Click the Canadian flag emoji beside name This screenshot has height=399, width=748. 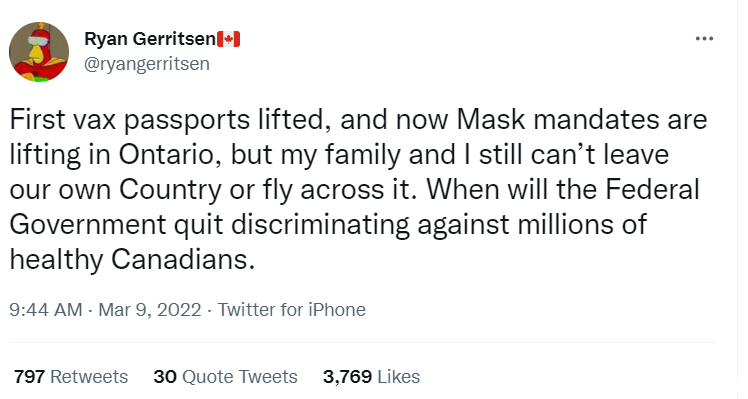point(229,39)
